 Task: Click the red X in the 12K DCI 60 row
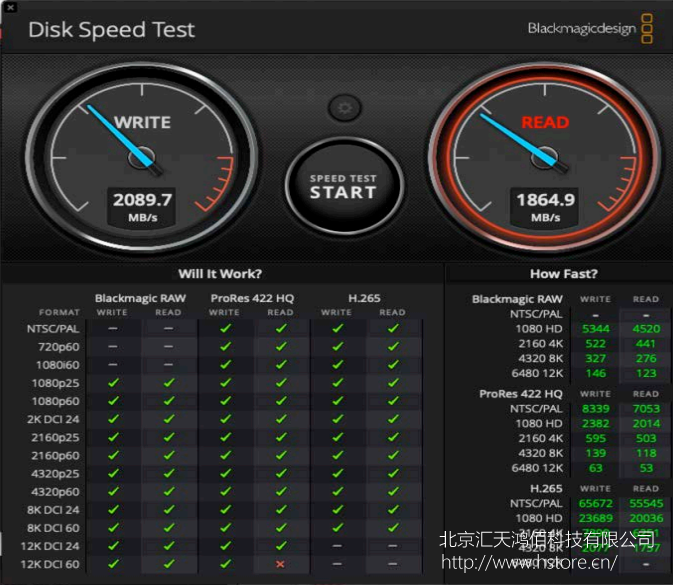tap(280, 564)
